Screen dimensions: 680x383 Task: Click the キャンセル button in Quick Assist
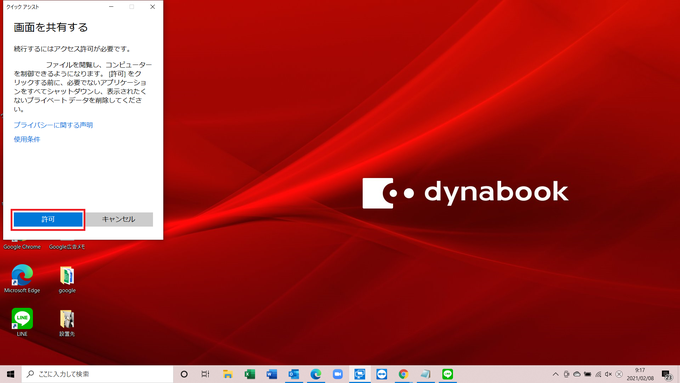coord(119,219)
